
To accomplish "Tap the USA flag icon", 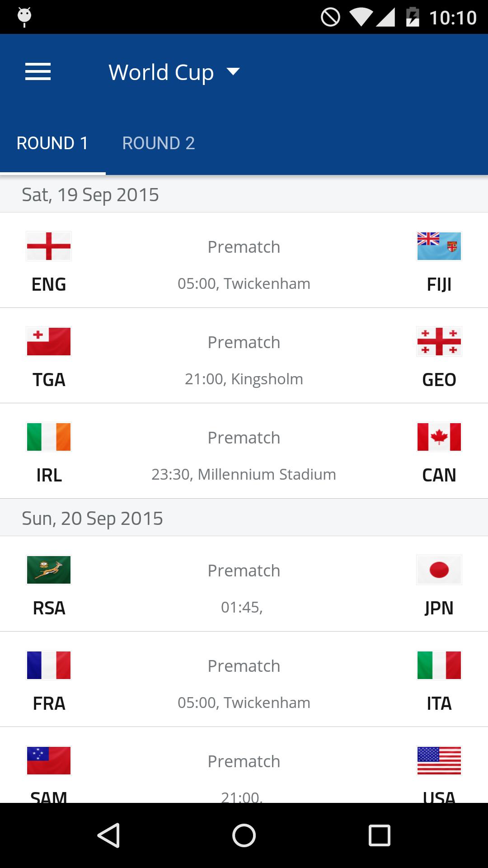I will pos(439,761).
